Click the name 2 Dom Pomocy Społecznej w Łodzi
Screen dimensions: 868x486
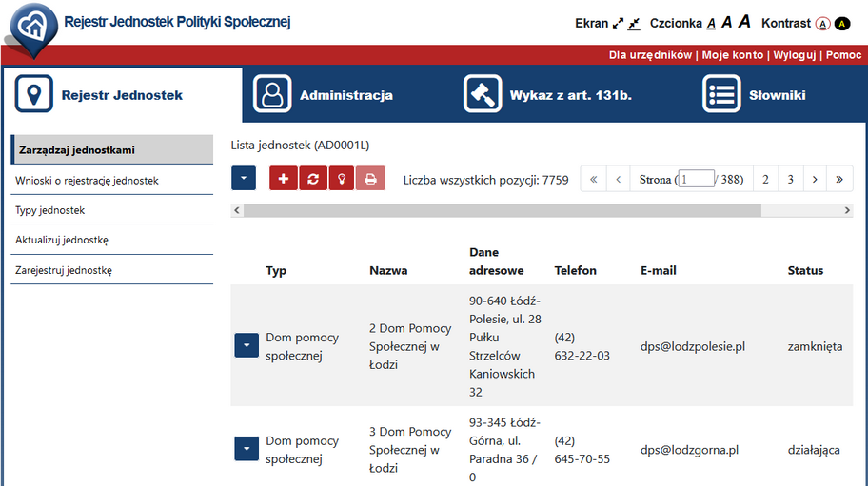pyautogui.click(x=410, y=346)
